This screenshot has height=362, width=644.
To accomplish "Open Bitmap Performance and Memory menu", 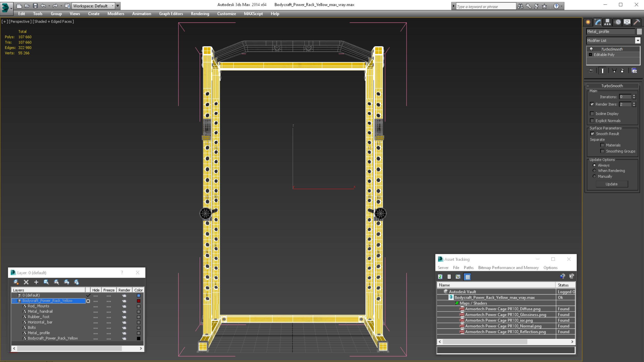I will (508, 267).
